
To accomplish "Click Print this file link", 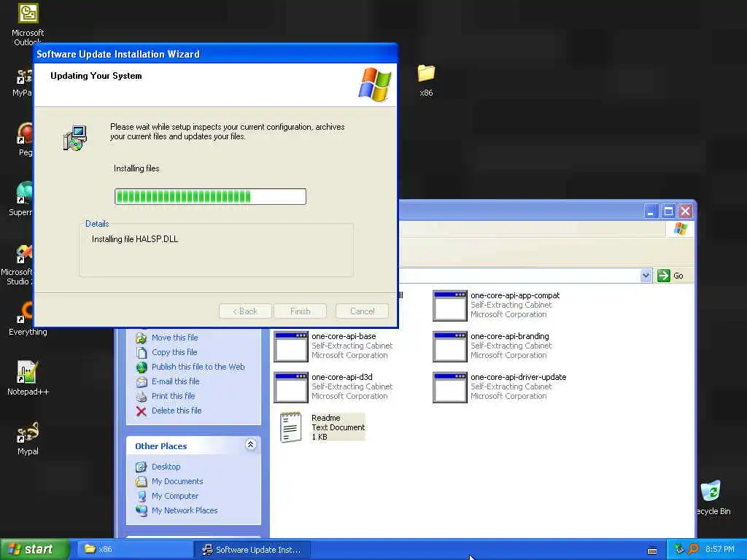I will pyautogui.click(x=174, y=396).
